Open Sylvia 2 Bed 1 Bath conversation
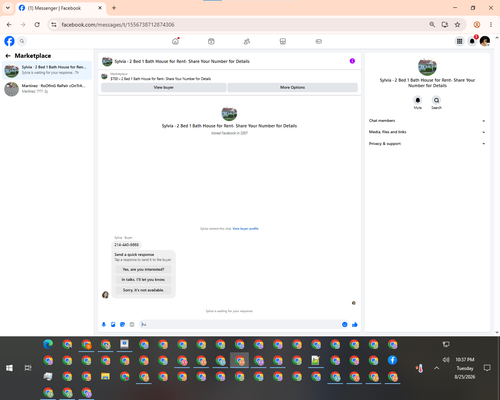This screenshot has width=500, height=400. (47, 70)
